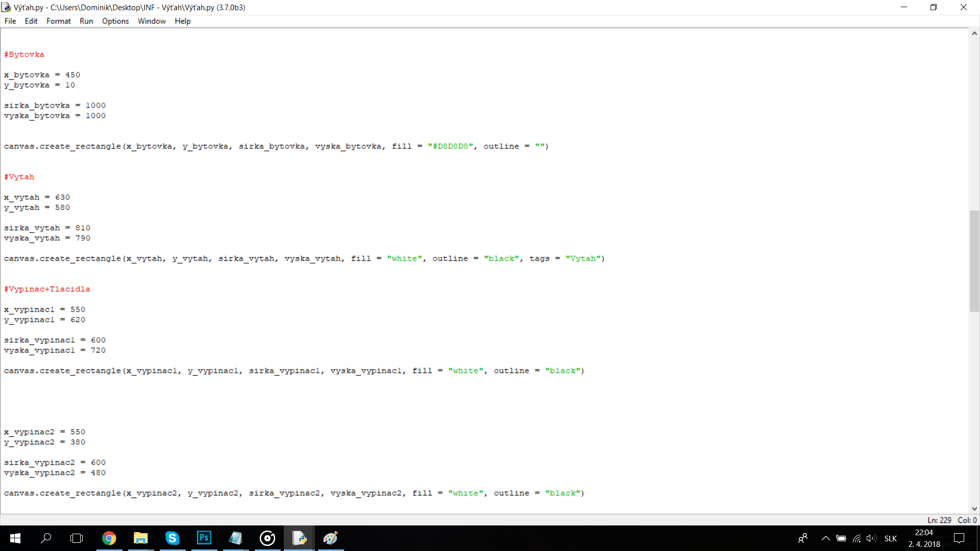
Task: Expand the hidden system tray icons
Action: point(825,538)
